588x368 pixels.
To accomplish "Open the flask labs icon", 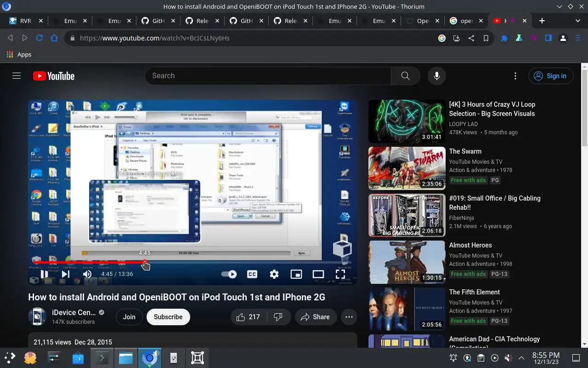I will tap(519, 38).
